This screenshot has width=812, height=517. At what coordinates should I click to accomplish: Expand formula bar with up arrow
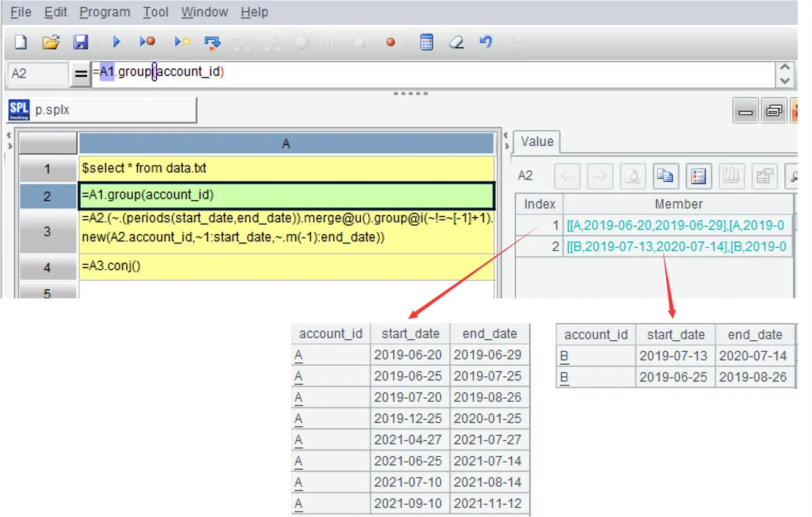point(785,67)
